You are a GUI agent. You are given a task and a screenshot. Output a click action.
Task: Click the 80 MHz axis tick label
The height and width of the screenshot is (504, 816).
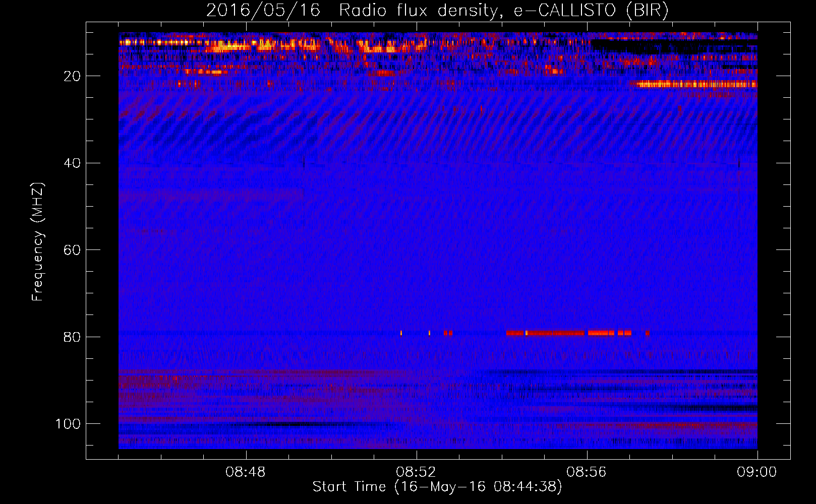click(72, 337)
